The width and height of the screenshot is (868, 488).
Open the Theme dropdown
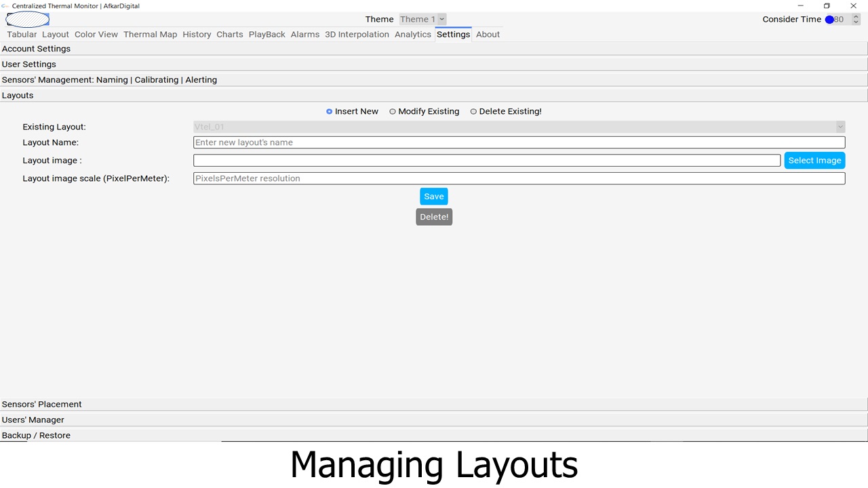[x=422, y=20]
